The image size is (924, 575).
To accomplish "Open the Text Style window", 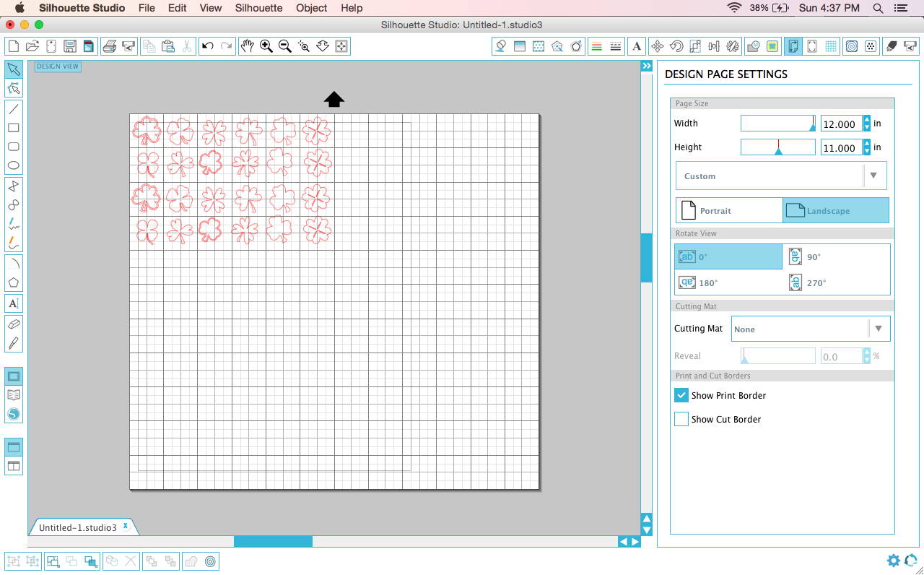I will click(637, 46).
